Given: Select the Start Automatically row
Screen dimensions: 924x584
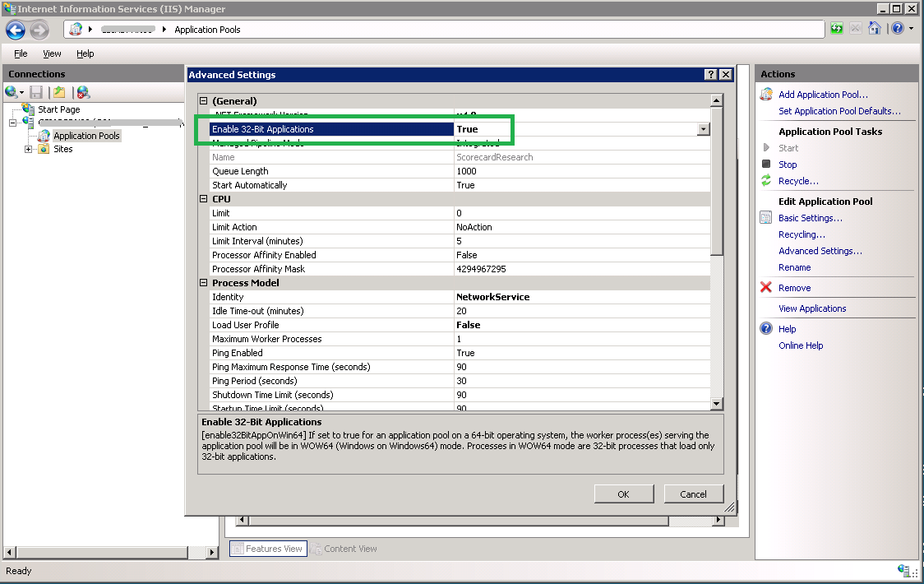Looking at the screenshot, I should pyautogui.click(x=460, y=185).
